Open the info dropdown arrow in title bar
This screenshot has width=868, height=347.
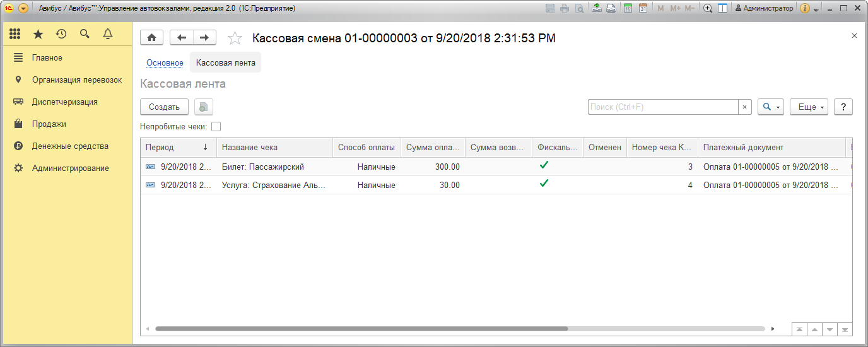point(816,9)
